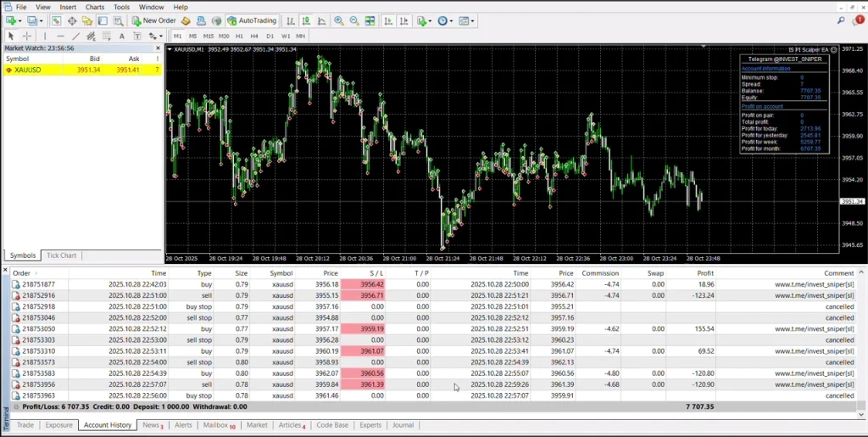This screenshot has height=437, width=868.
Task: Open the New Chart icon
Action: tap(11, 20)
